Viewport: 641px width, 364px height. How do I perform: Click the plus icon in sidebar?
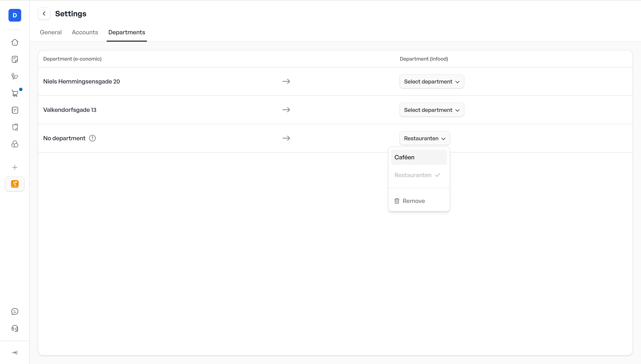point(15,167)
